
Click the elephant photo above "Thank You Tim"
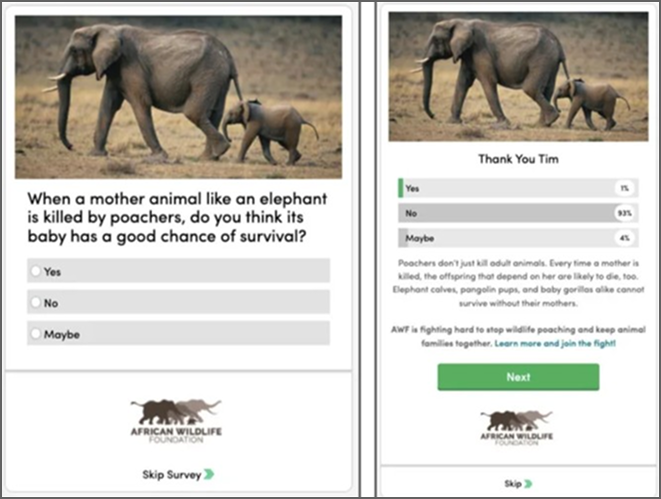pyautogui.click(x=517, y=76)
